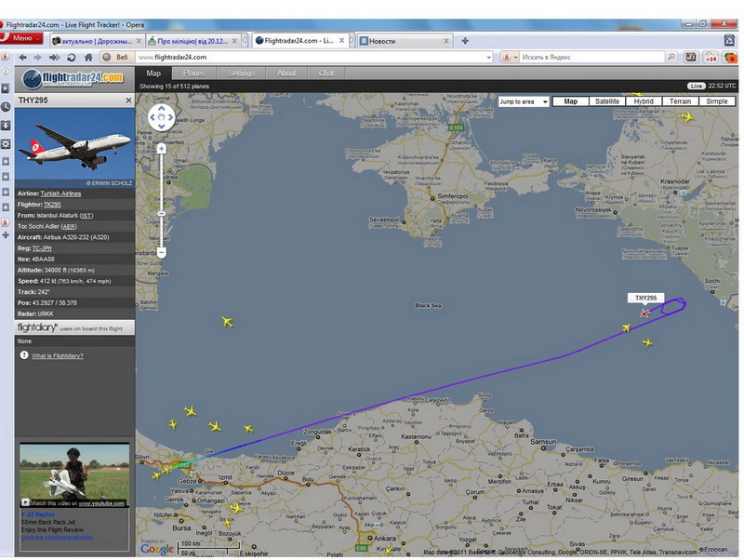Close the Flightradar24.com tab
The height and width of the screenshot is (560, 744).
pyautogui.click(x=341, y=41)
